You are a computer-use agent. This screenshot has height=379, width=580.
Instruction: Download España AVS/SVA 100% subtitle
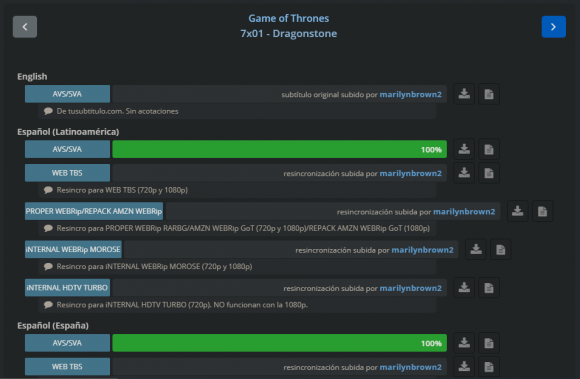[x=464, y=343]
